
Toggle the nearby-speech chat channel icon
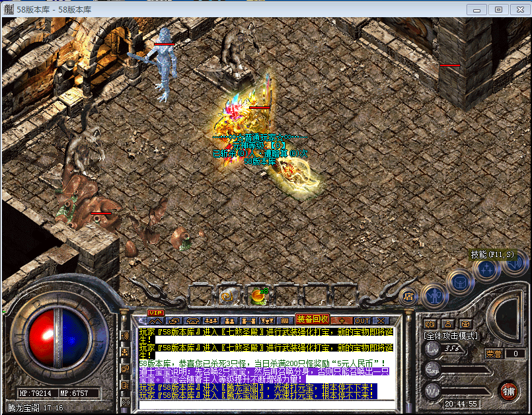125,336
